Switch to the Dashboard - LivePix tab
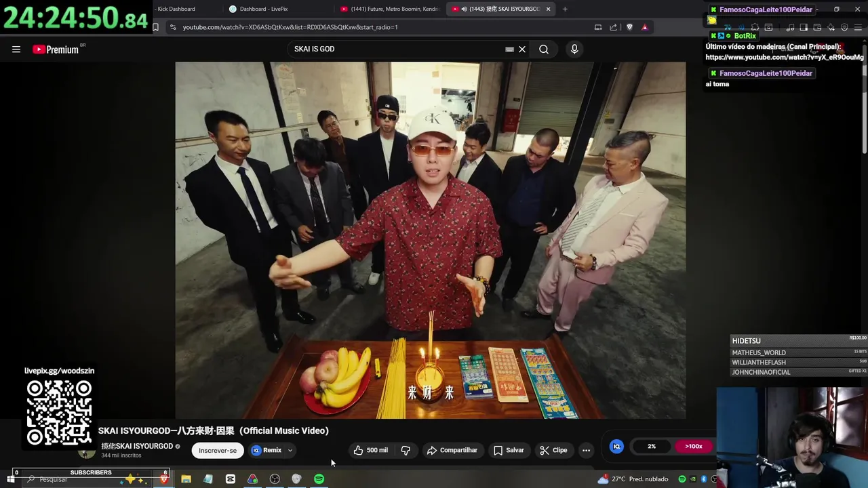This screenshot has height=488, width=868. 263,9
